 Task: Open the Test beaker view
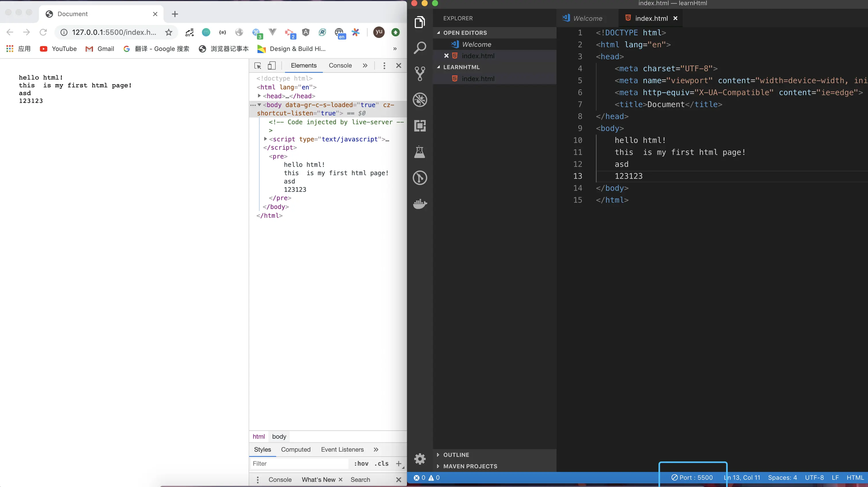click(x=420, y=152)
